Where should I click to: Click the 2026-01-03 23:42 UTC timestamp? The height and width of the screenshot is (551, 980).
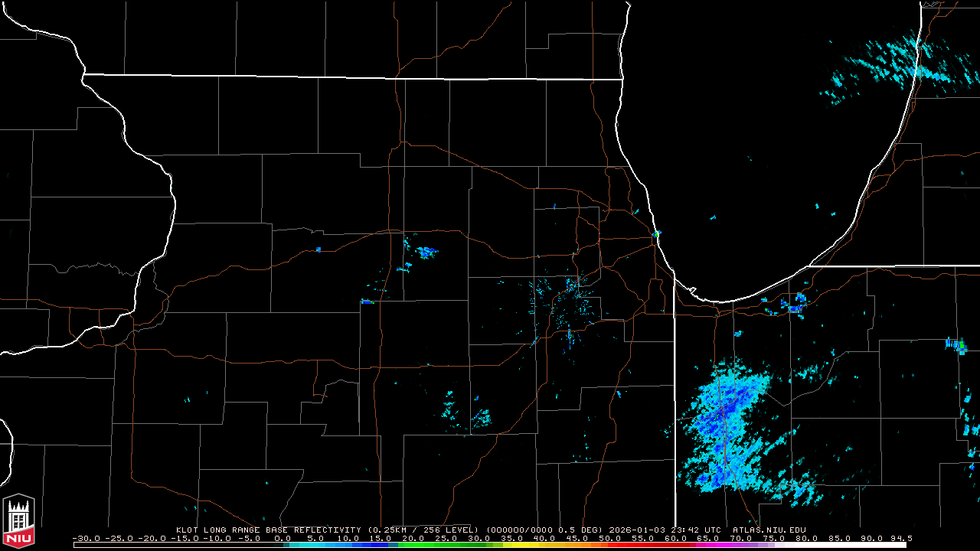pyautogui.click(x=665, y=530)
